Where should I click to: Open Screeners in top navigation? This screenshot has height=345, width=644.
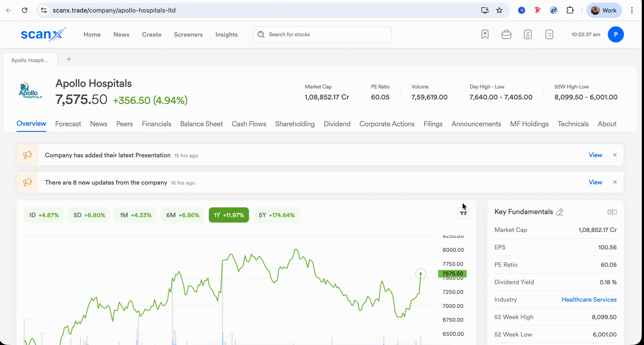[x=188, y=35]
